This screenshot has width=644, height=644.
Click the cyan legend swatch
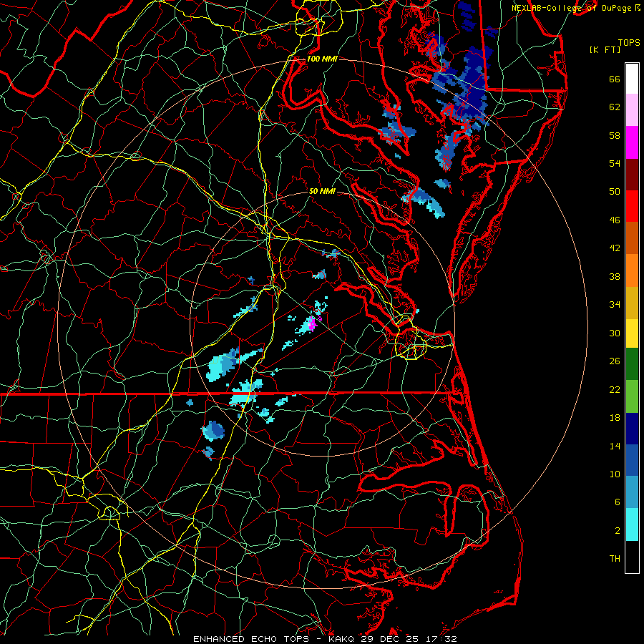[632, 525]
